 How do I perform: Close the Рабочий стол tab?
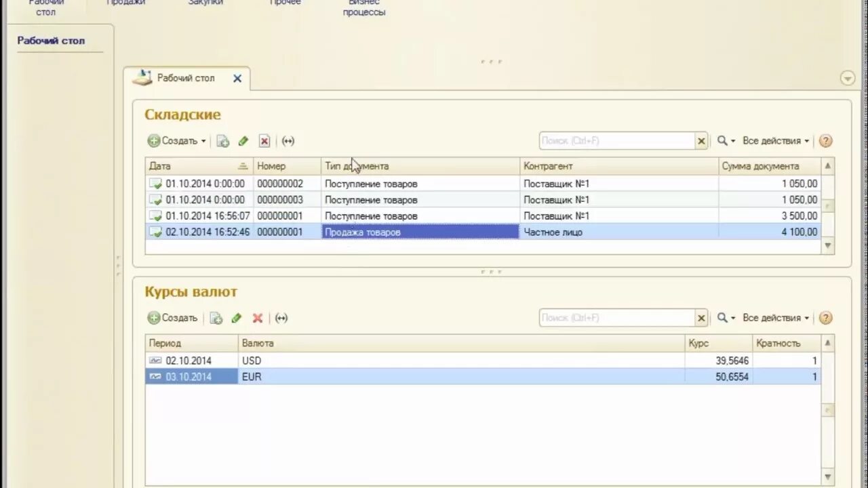point(237,79)
